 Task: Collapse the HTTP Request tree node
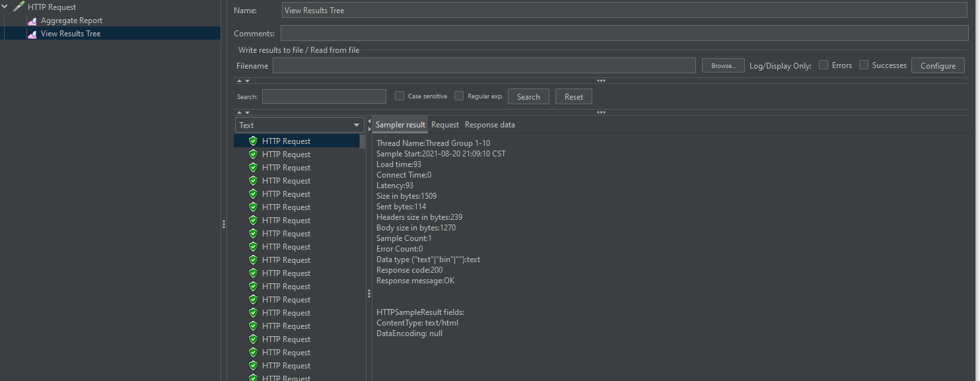click(x=5, y=7)
